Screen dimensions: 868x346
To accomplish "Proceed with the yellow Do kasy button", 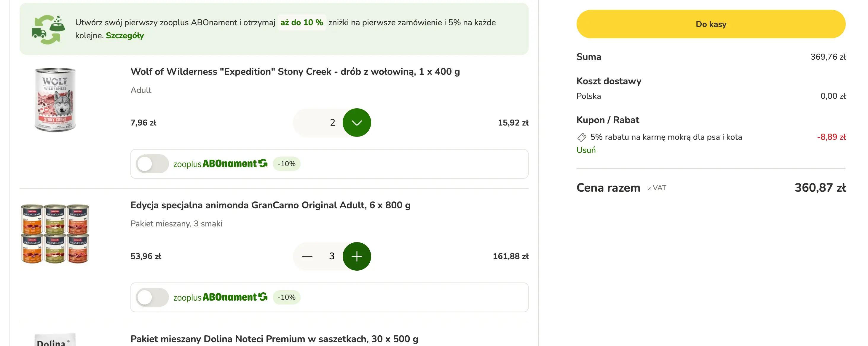I will pyautogui.click(x=711, y=24).
